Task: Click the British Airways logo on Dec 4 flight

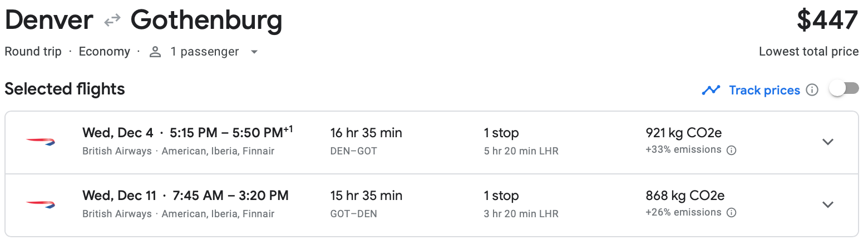Action: pos(41,142)
